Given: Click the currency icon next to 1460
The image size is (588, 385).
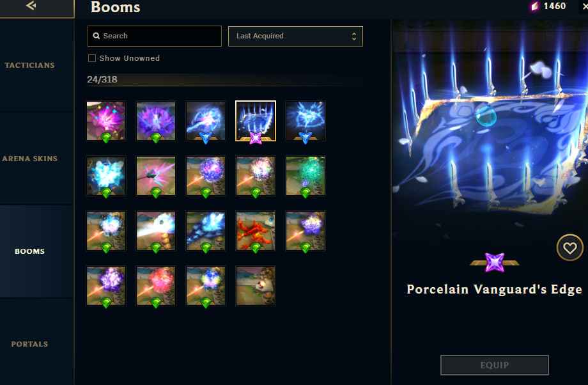Looking at the screenshot, I should [x=535, y=6].
